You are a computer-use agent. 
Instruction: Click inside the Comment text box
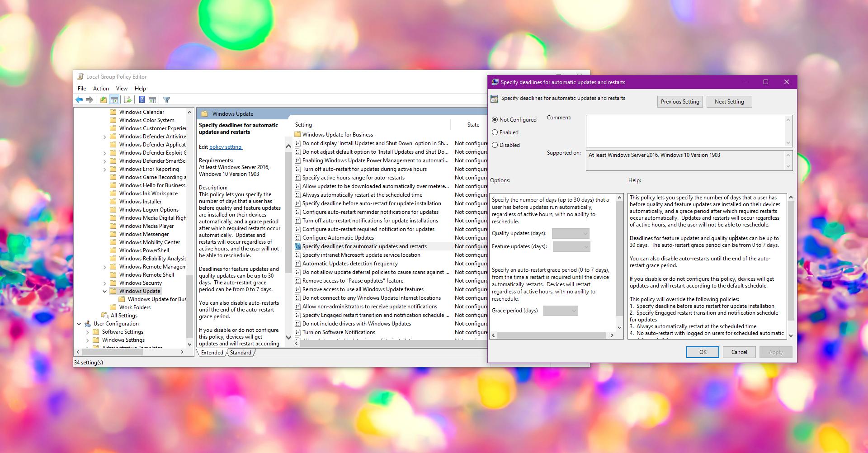(685, 131)
